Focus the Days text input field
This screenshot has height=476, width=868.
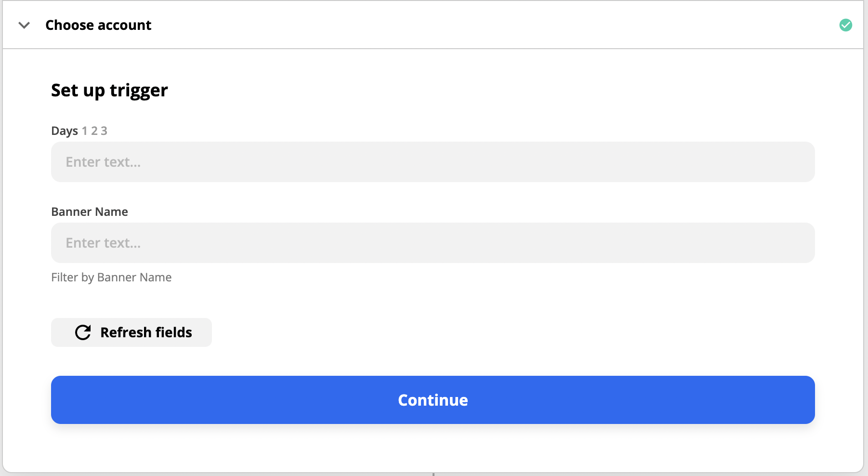pyautogui.click(x=433, y=162)
